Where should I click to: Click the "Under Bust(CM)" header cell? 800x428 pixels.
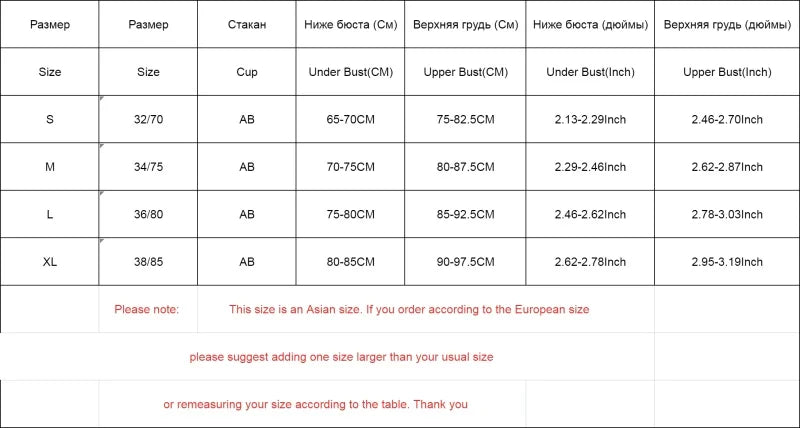[350, 72]
